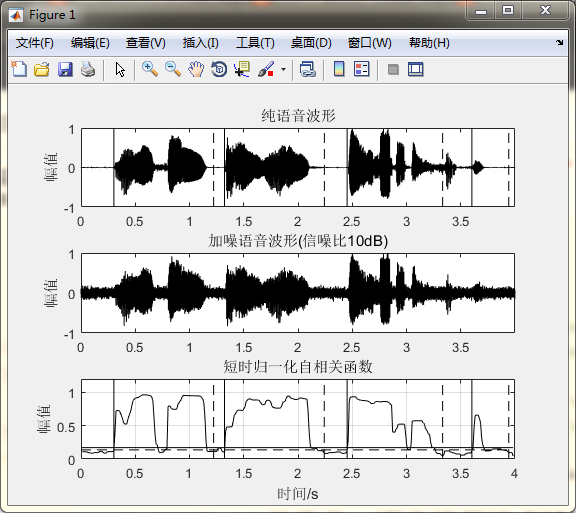Select the title 短时归一化自相关函数
This screenshot has width=576, height=513.
pos(298,366)
